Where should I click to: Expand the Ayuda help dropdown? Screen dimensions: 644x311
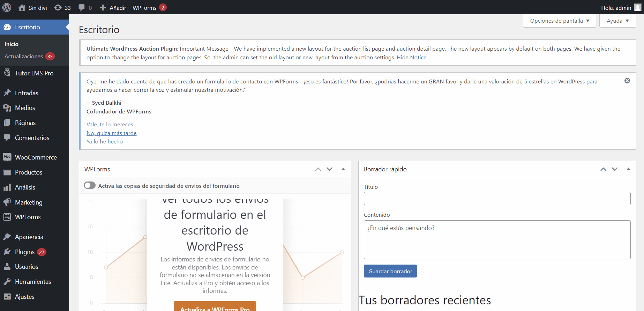pyautogui.click(x=617, y=21)
